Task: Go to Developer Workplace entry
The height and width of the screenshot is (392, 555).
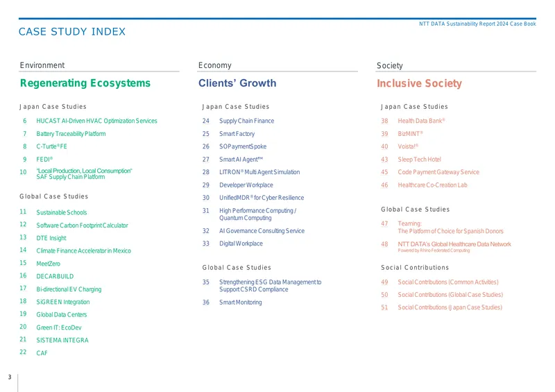Action: coord(246,185)
